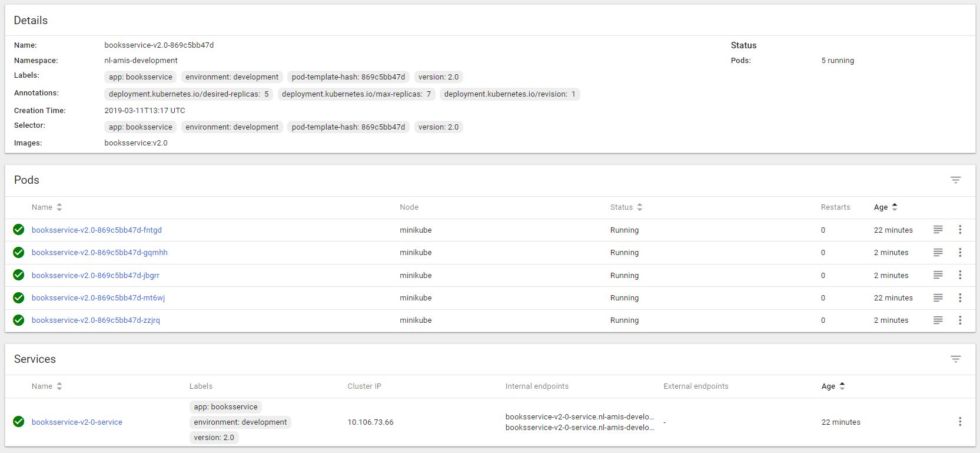Viewport: 980px width, 453px height.
Task: Open the filter icon in Services panel
Action: click(x=955, y=359)
